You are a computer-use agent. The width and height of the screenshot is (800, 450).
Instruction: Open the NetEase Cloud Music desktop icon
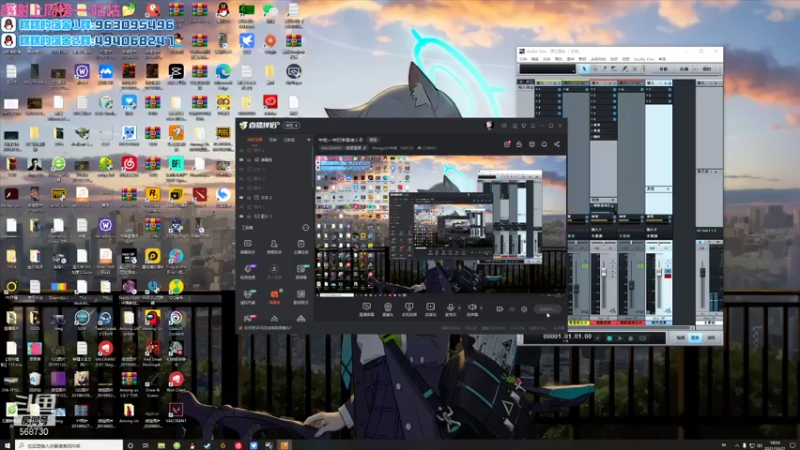[x=129, y=164]
